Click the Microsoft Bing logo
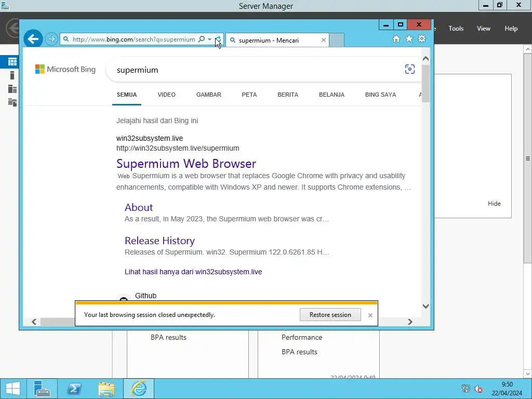Viewport: 532px width, 399px height. tap(65, 69)
